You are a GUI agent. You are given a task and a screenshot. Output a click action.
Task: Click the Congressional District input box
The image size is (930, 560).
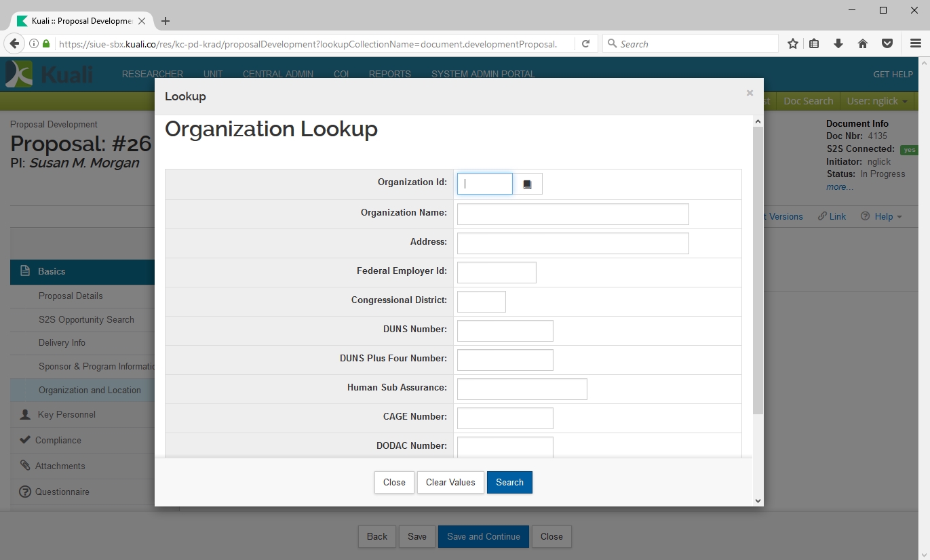481,302
